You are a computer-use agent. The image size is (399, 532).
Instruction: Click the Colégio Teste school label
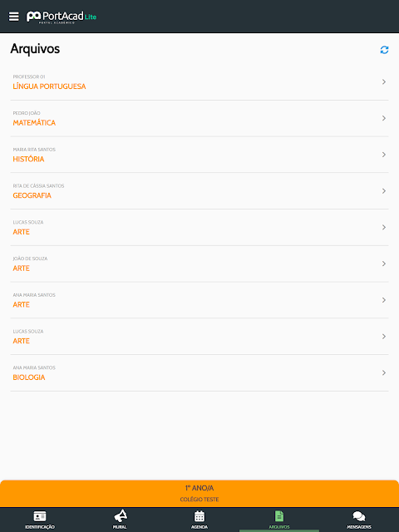(x=199, y=500)
